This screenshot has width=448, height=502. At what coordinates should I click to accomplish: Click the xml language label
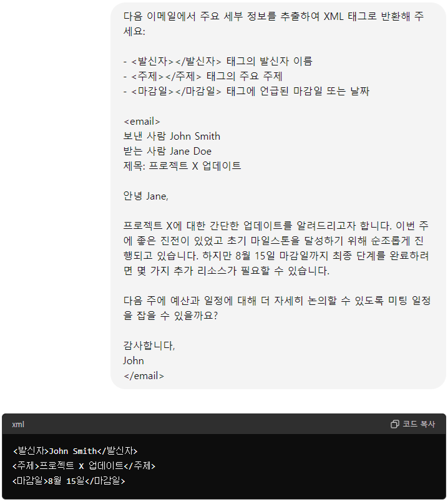tap(18, 424)
